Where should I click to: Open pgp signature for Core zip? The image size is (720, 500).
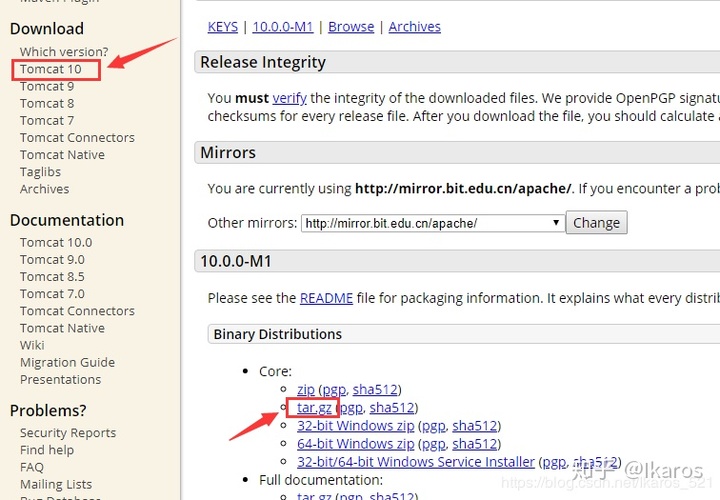[334, 389]
